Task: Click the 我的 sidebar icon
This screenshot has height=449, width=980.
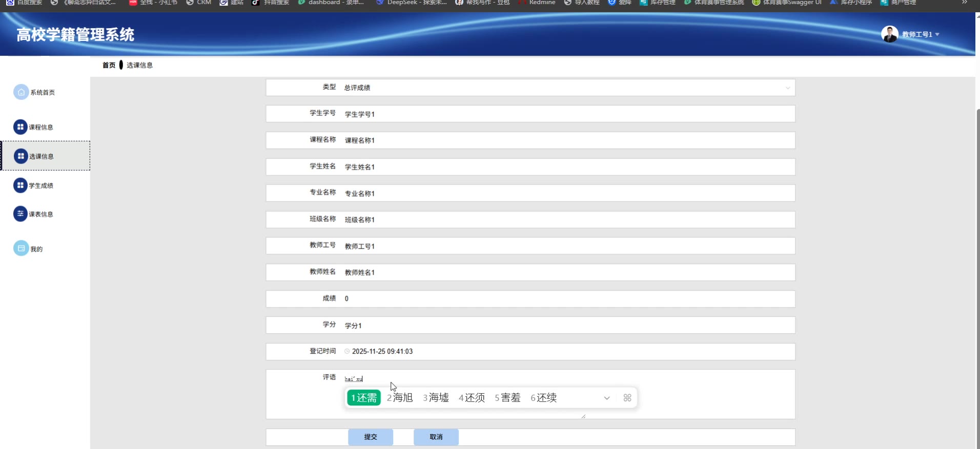Action: tap(21, 249)
